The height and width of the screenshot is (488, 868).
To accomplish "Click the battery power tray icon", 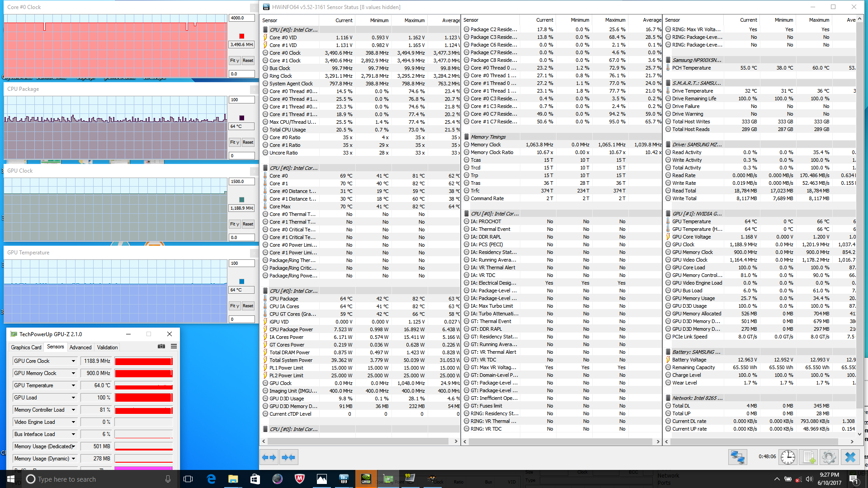I will [x=788, y=479].
